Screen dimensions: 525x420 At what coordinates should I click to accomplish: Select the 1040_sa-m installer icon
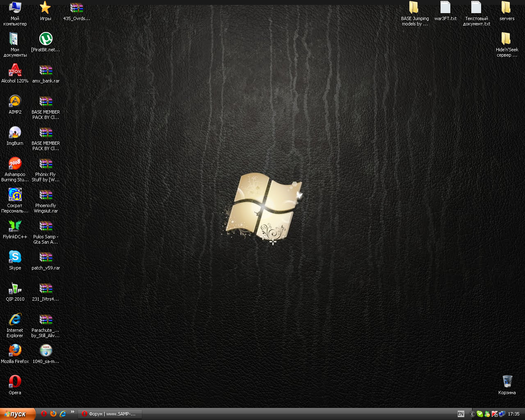[x=46, y=354]
